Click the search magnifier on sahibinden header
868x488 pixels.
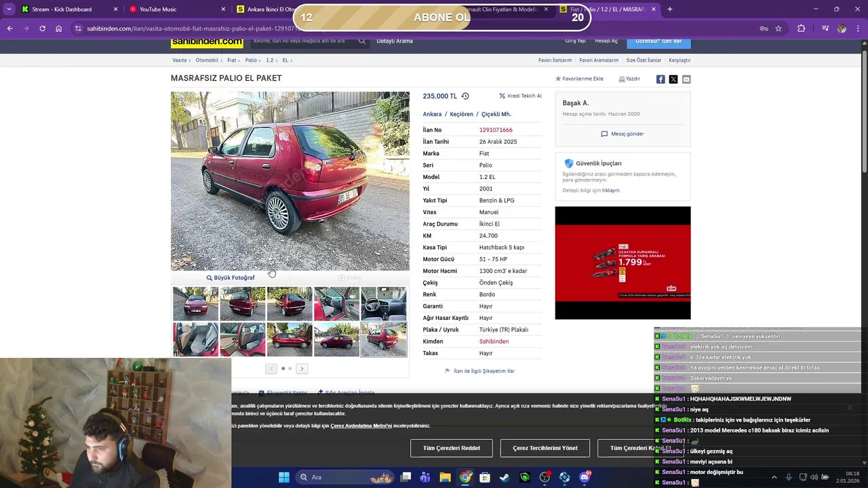[x=362, y=41]
